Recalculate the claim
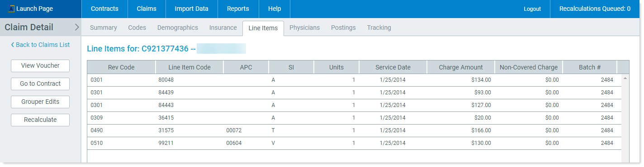 coord(40,120)
